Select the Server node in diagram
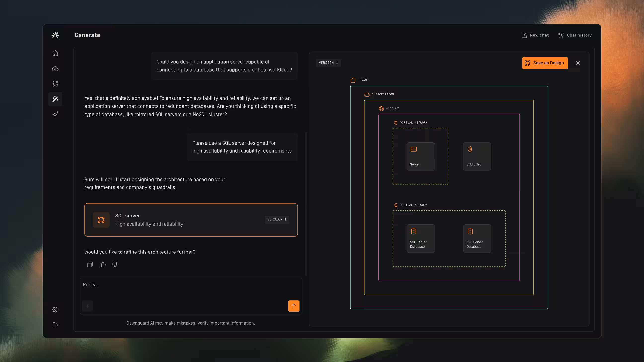 [420, 156]
